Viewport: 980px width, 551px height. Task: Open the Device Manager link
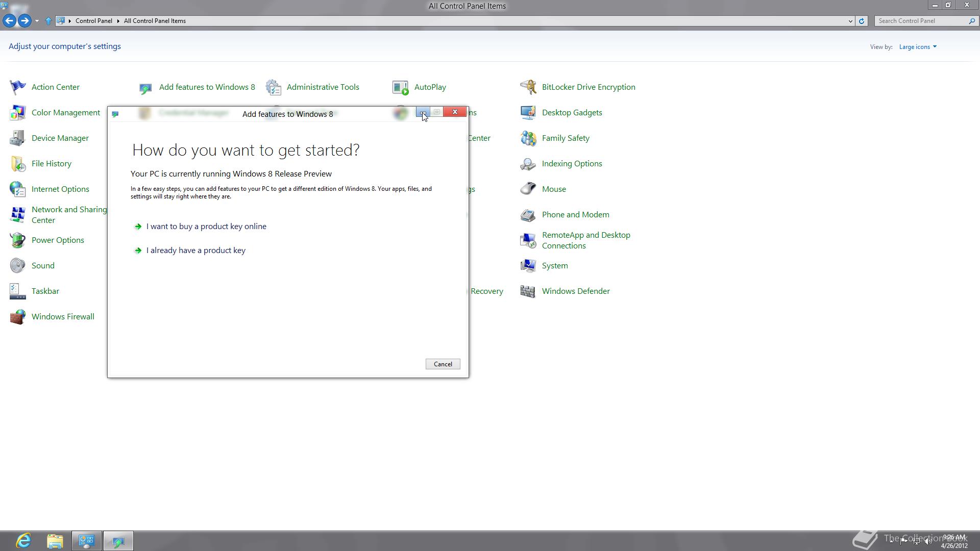pyautogui.click(x=60, y=138)
